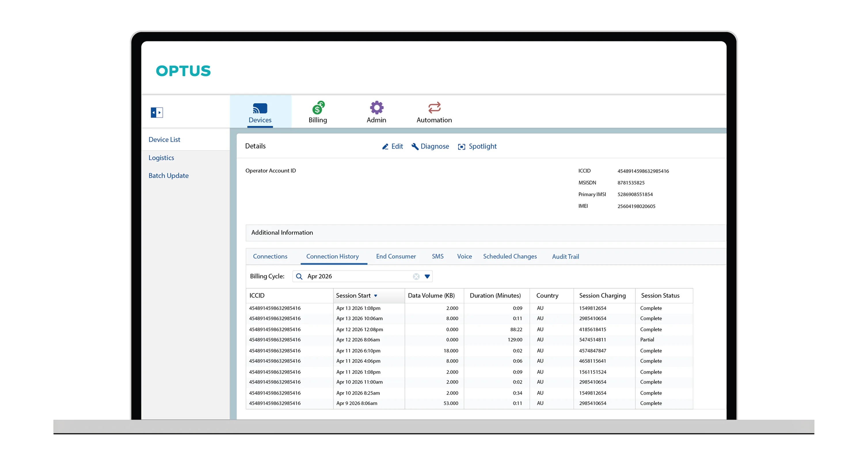Open Batch Update in sidebar
Screen dimensions: 868x460
click(168, 175)
